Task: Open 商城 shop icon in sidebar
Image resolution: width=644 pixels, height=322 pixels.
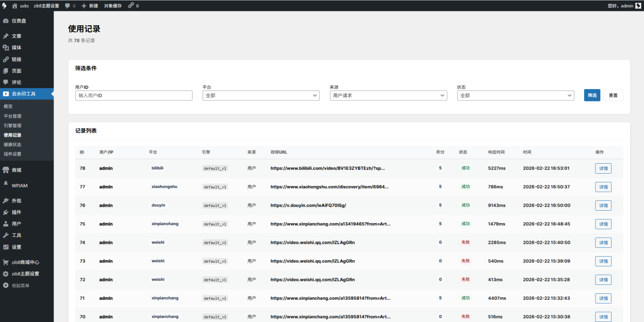Action: [x=6, y=170]
